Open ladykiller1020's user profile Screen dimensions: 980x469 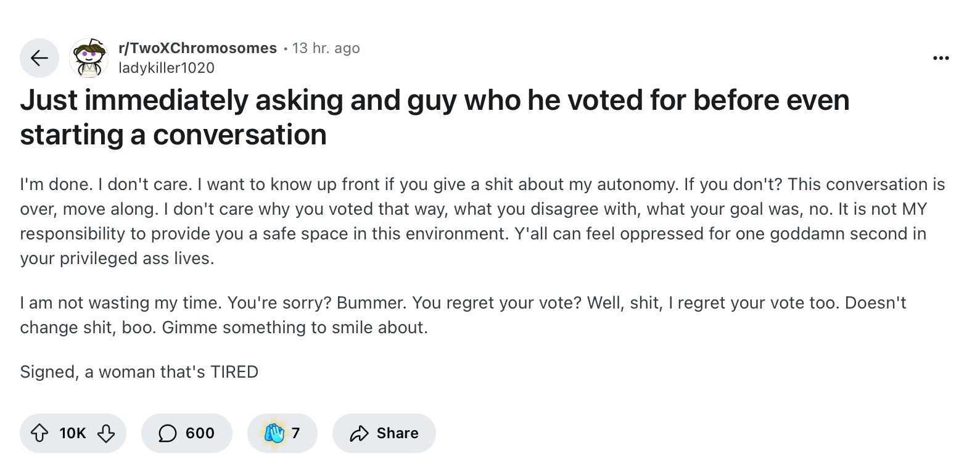[x=167, y=68]
